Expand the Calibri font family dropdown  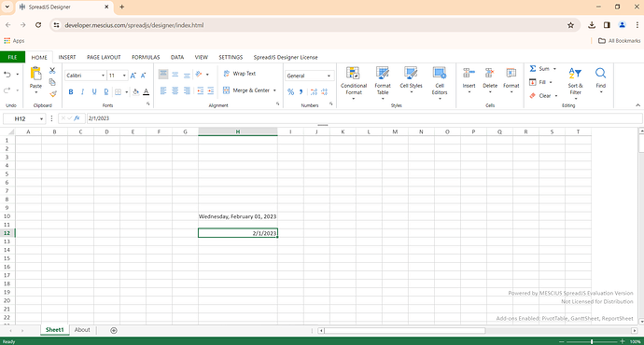coord(103,76)
